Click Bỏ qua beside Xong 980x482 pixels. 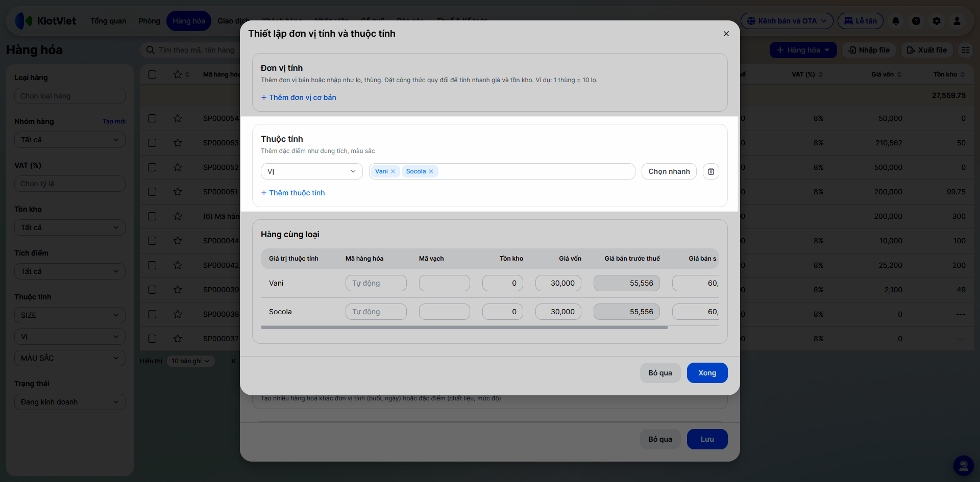(x=660, y=373)
